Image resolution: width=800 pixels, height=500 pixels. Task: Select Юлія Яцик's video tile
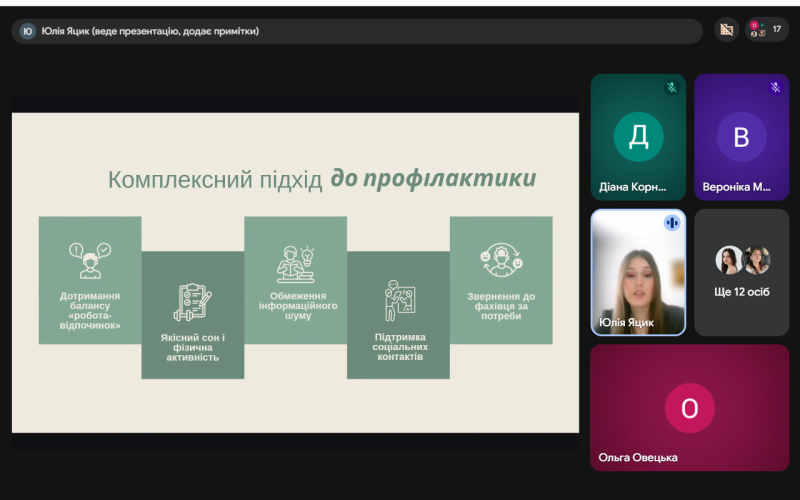coord(638,272)
